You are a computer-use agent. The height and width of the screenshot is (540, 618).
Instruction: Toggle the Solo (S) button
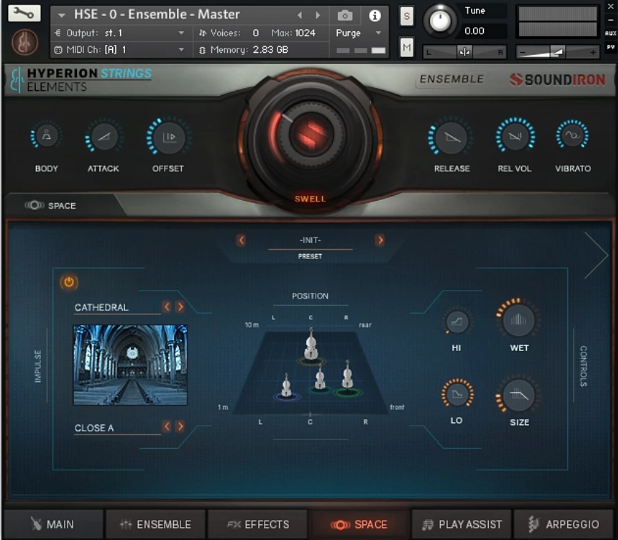pyautogui.click(x=407, y=16)
